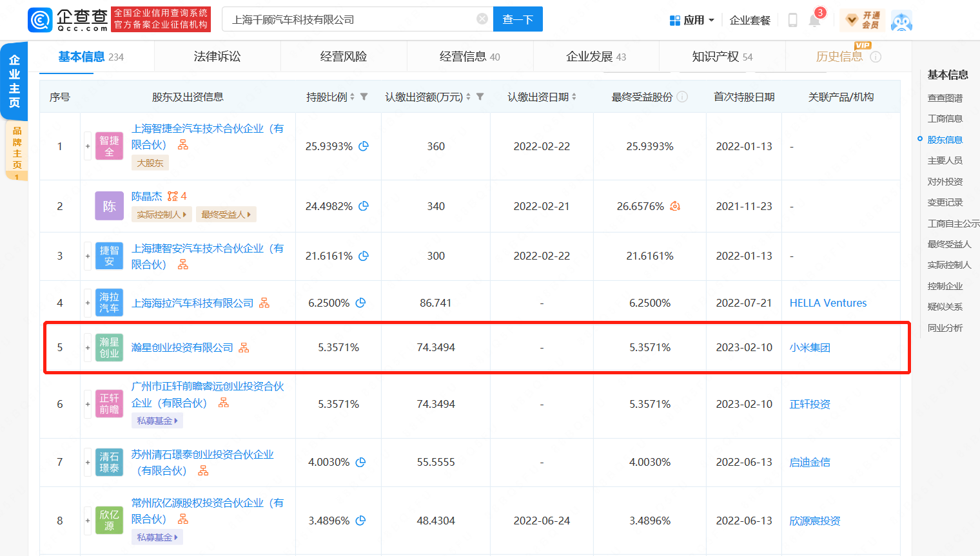Image resolution: width=980 pixels, height=556 pixels.
Task: Click the Qcc.com logo icon
Action: (x=40, y=20)
